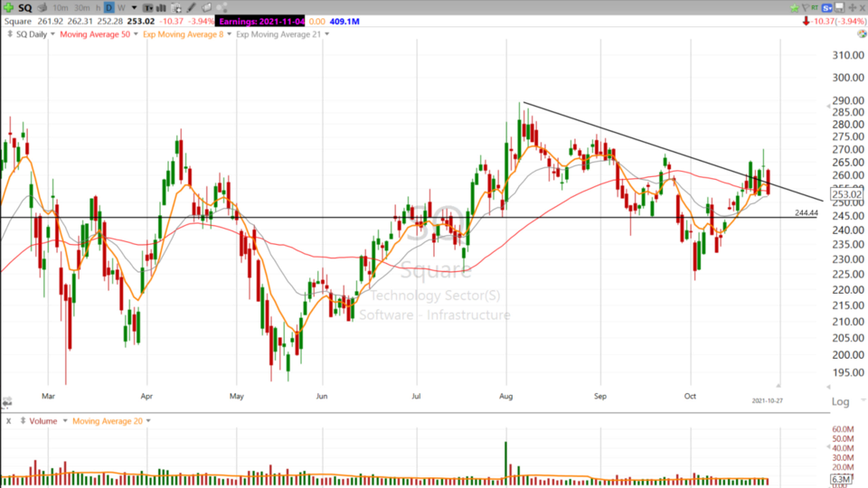Click the blue S indicator icon
This screenshot has height=488, width=868.
coord(826,7)
